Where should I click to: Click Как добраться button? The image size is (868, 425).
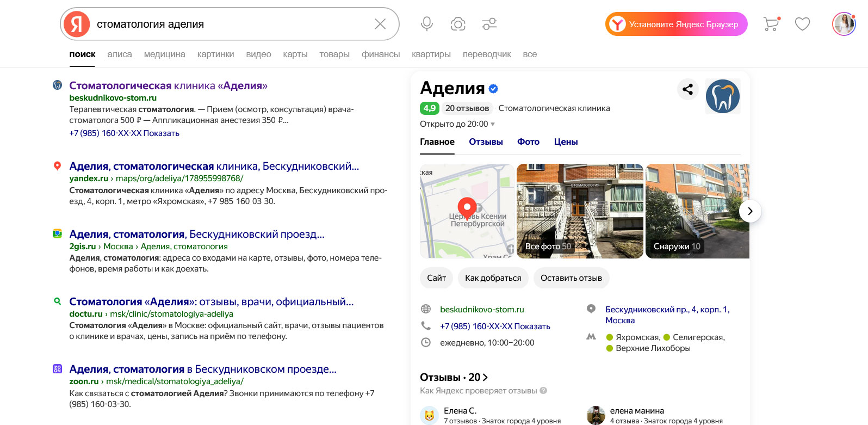[x=493, y=278]
